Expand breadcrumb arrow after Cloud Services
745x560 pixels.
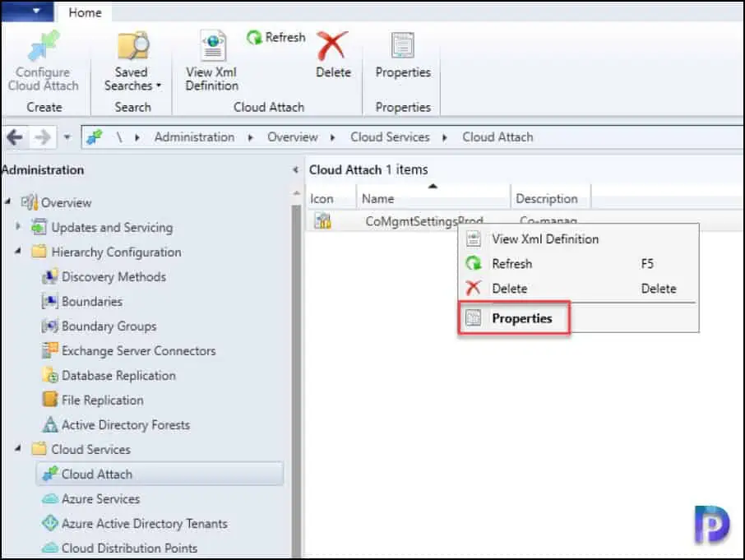pyautogui.click(x=445, y=138)
